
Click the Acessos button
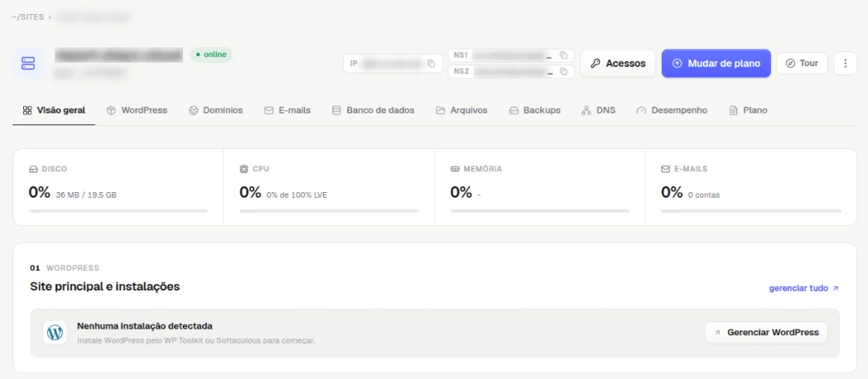(x=618, y=63)
